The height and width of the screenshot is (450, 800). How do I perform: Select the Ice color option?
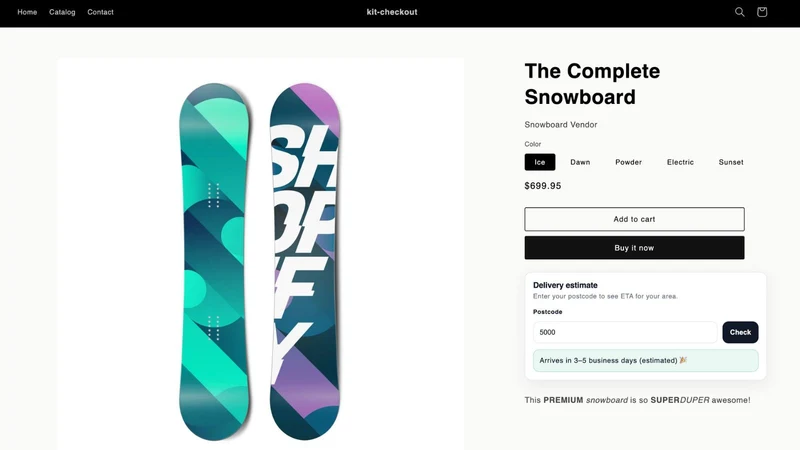pos(540,162)
